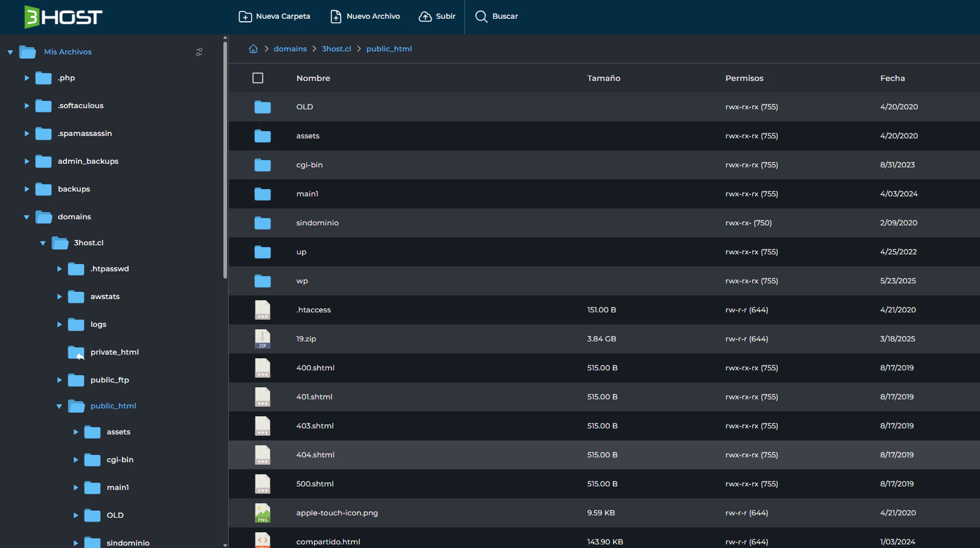Select private_html in the sidebar tree
The image size is (980, 548).
(x=115, y=352)
